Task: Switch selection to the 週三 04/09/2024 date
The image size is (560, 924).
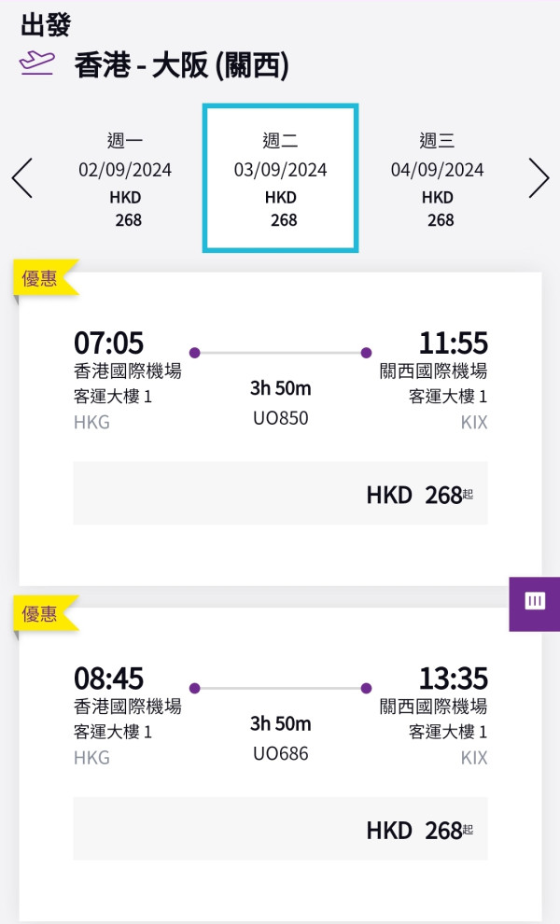Action: click(439, 177)
